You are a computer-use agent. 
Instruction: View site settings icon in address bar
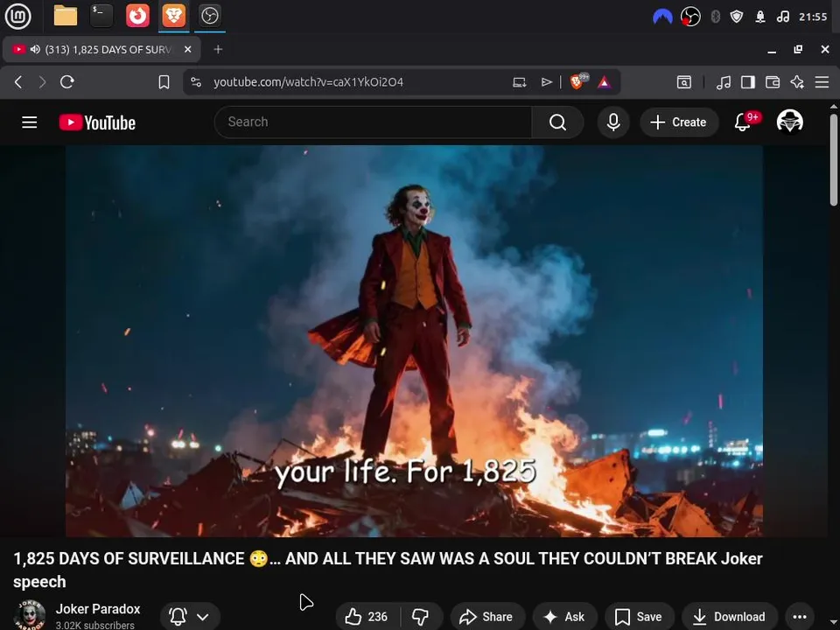(x=196, y=82)
